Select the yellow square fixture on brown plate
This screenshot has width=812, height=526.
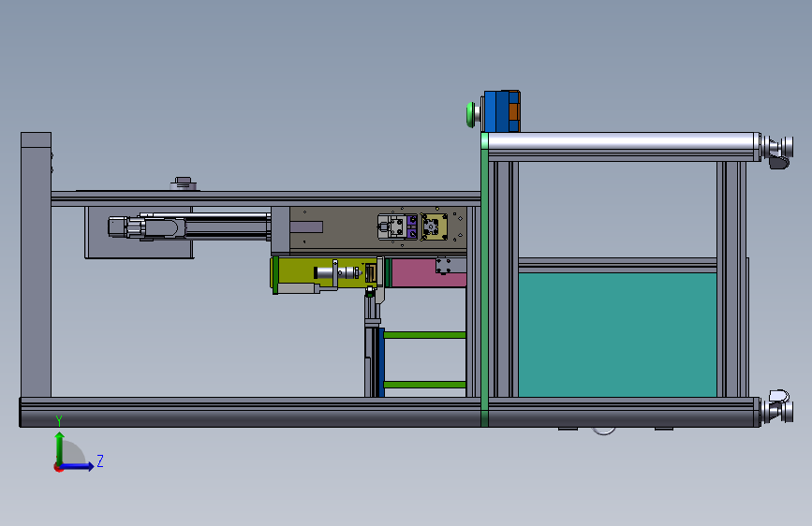(x=434, y=226)
